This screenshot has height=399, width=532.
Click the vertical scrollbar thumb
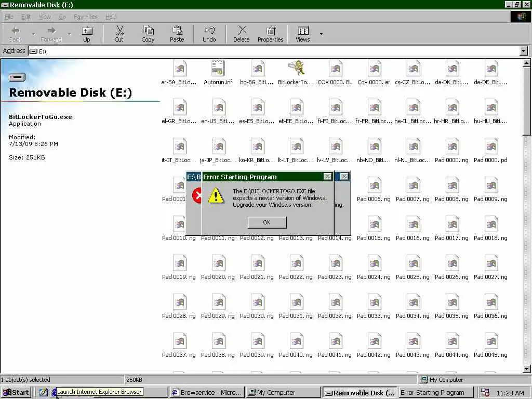coord(527,101)
